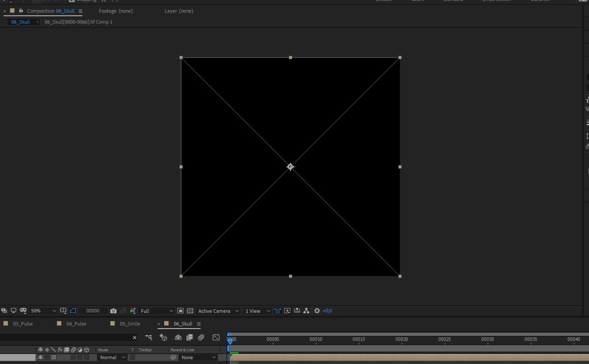Viewport: 589px width, 364px height.
Task: Toggle the layer's Quality switch
Action: (x=53, y=358)
